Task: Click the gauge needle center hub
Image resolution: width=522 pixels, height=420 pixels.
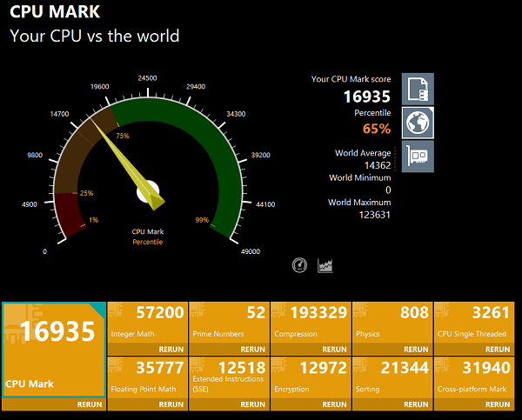Action: (x=148, y=191)
